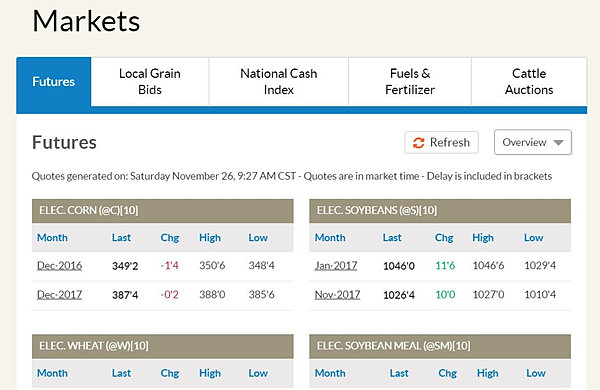
Task: Switch to Local Grain Bids tab
Action: (150, 82)
